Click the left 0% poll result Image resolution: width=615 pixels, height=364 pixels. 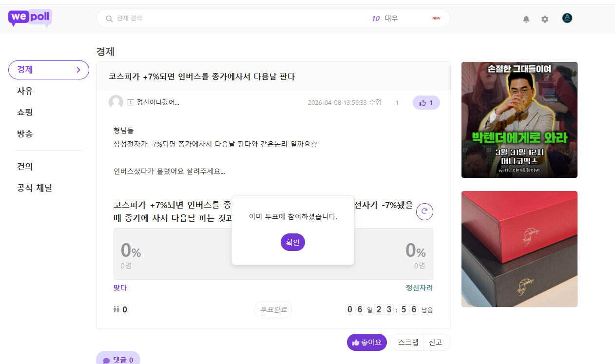131,250
